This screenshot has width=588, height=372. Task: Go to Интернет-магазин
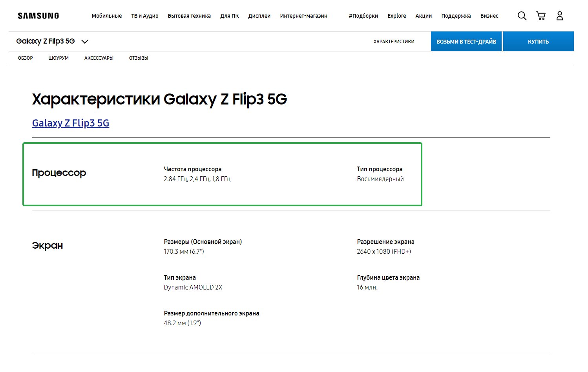(x=303, y=16)
